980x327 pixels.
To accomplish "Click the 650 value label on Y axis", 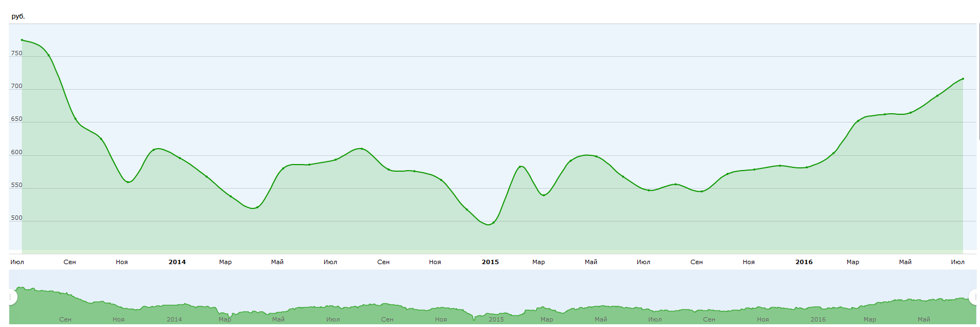I will pos(16,119).
